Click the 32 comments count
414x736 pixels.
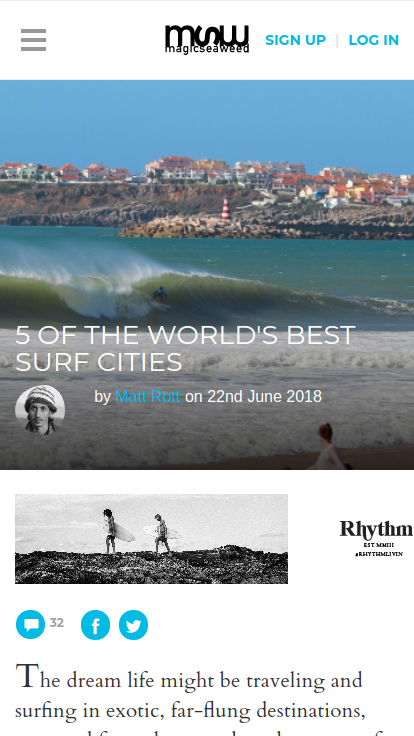coord(56,623)
